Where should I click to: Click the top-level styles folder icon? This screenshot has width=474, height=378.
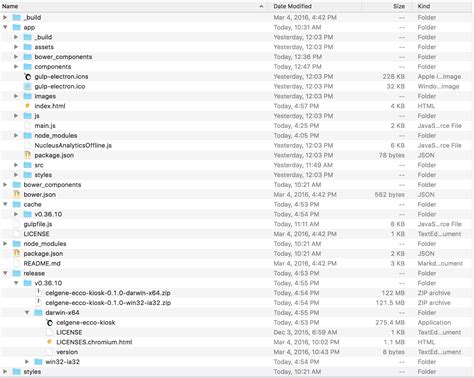click(17, 372)
